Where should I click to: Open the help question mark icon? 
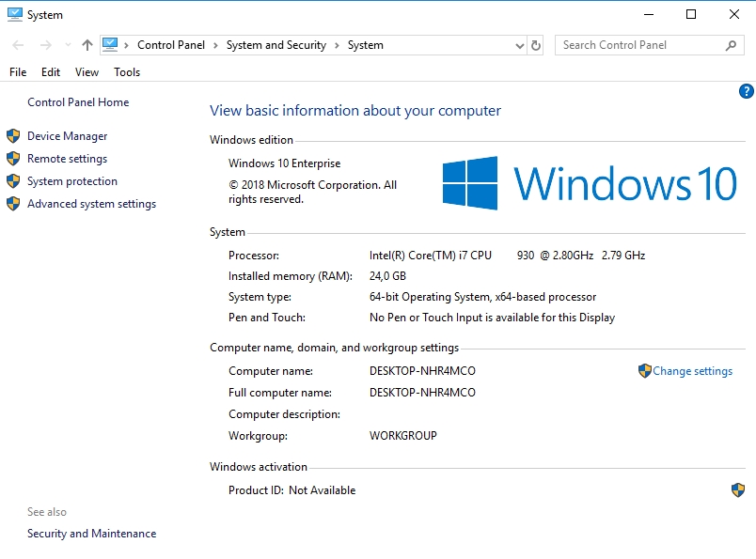point(746,91)
